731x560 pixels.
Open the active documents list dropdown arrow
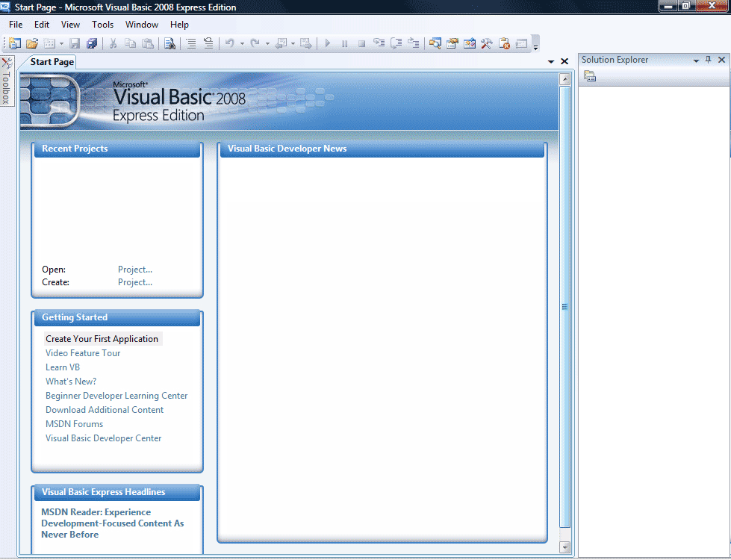551,62
